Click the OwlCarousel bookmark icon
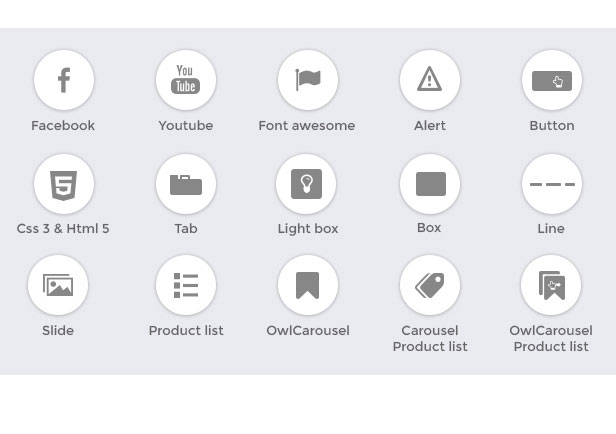Viewport: 616px width, 434px height. tap(308, 285)
